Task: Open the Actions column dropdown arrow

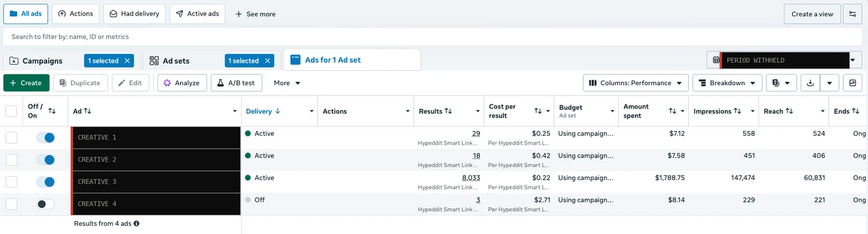Action: tap(408, 111)
